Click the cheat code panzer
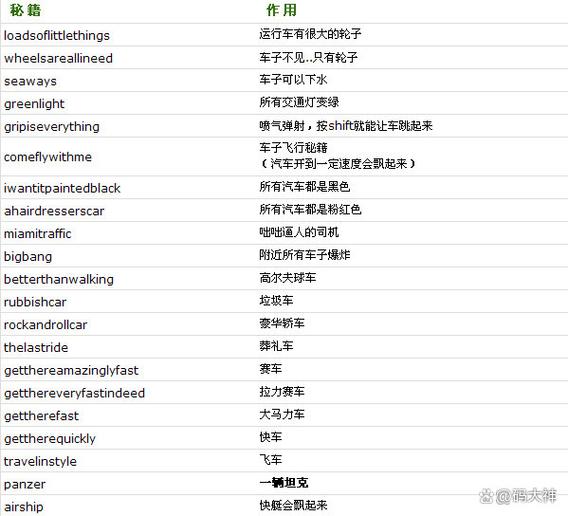Viewport: 568px width, 516px height. pos(25,484)
